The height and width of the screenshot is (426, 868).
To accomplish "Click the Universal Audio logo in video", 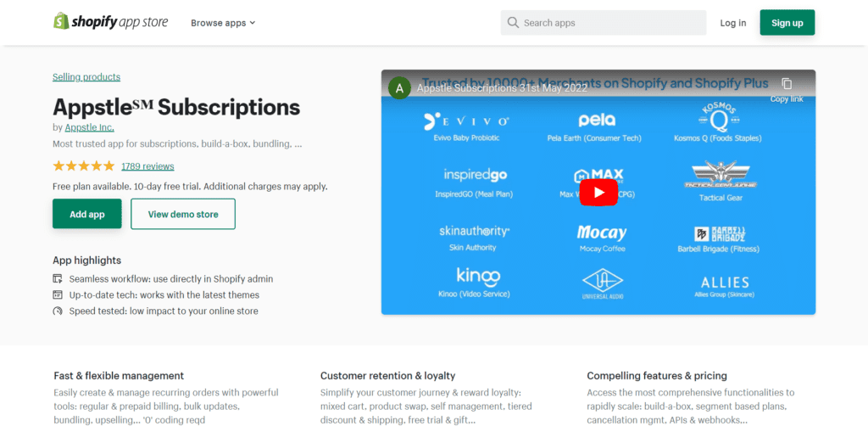I will point(603,285).
